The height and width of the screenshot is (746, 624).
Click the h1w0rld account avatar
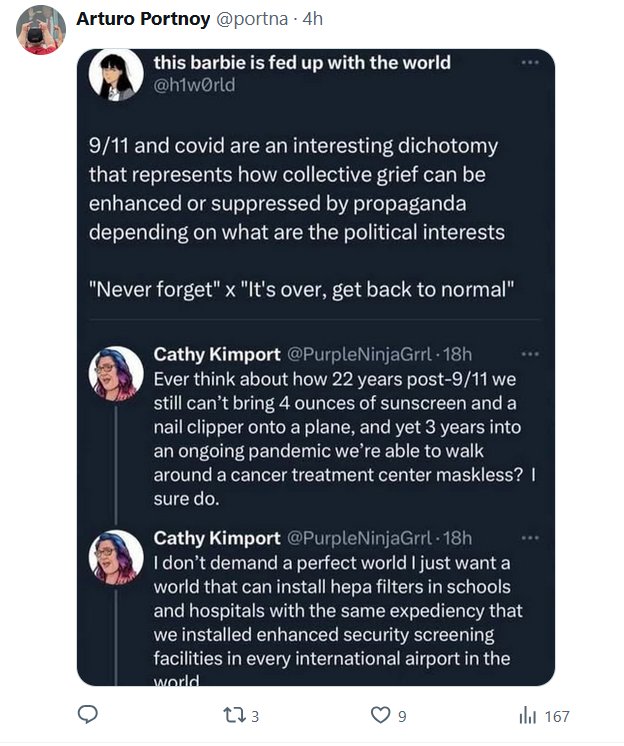pos(117,75)
